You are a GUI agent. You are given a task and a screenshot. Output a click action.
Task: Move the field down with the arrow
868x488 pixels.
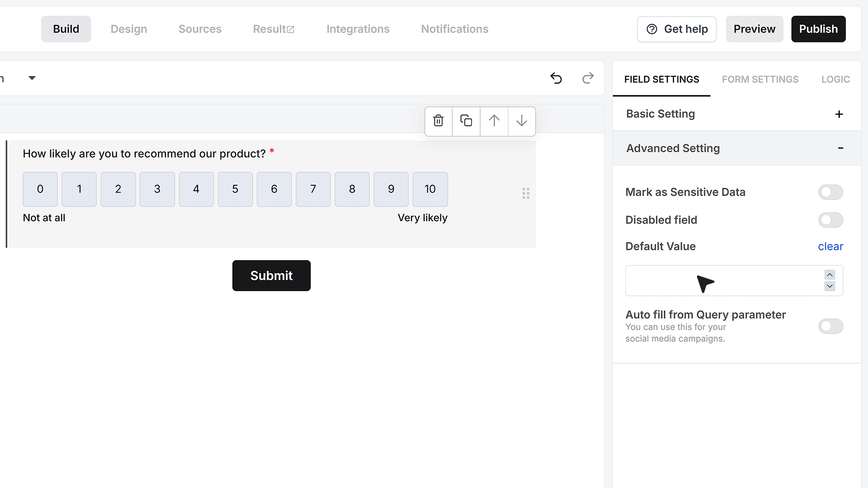(522, 121)
